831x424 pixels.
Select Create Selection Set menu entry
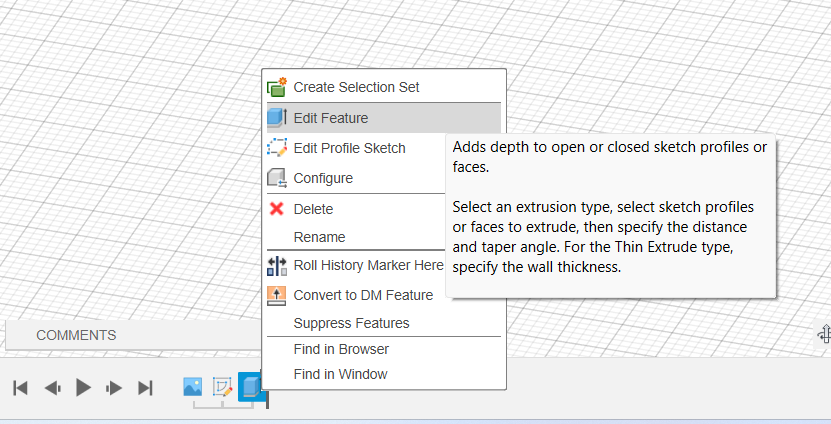pyautogui.click(x=384, y=87)
